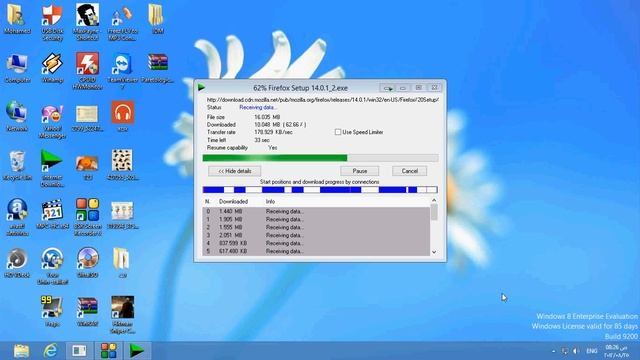Click the tray-arrow button in the dialog title bar

pos(387,88)
